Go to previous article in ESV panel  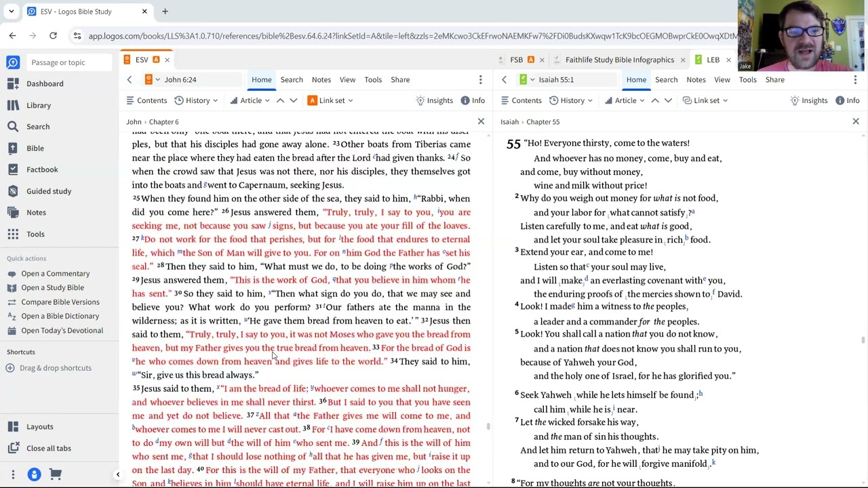pyautogui.click(x=280, y=100)
